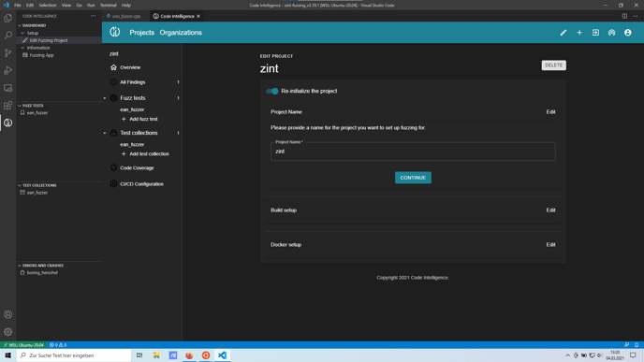Open Firefox from taskbar

[x=189, y=355]
